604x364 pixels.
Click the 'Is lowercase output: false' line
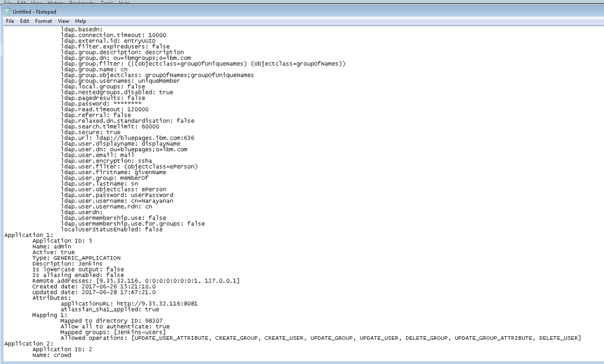click(78, 269)
